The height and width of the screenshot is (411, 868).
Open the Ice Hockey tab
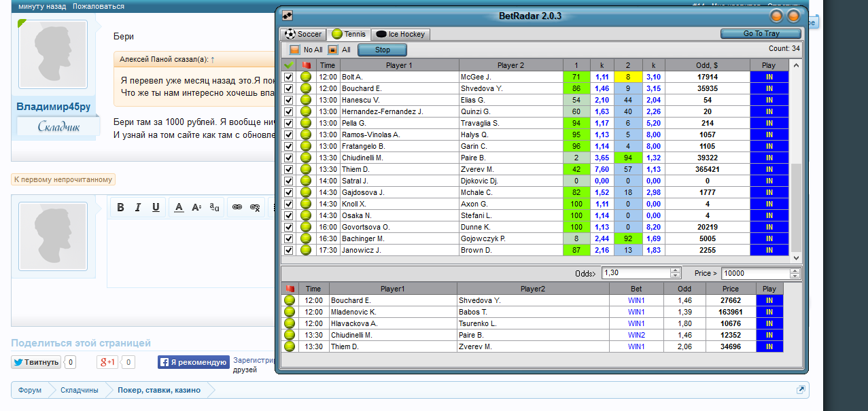pyautogui.click(x=400, y=34)
